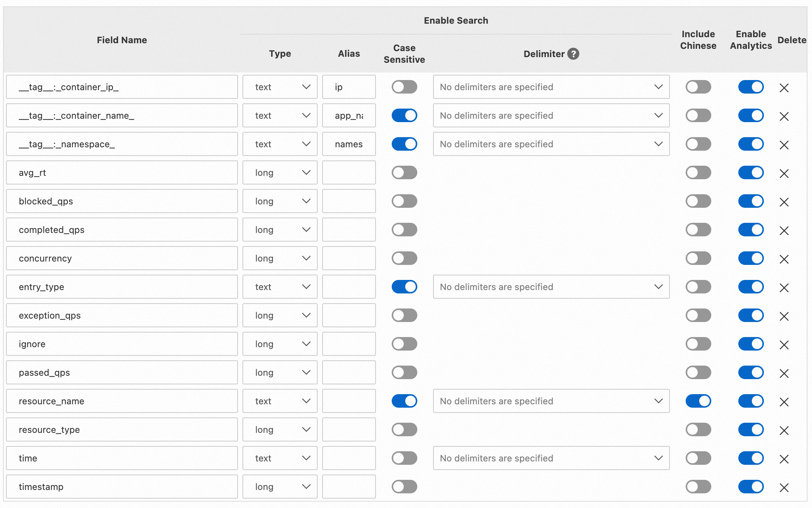Disable Include Chinese for resource_name

698,401
